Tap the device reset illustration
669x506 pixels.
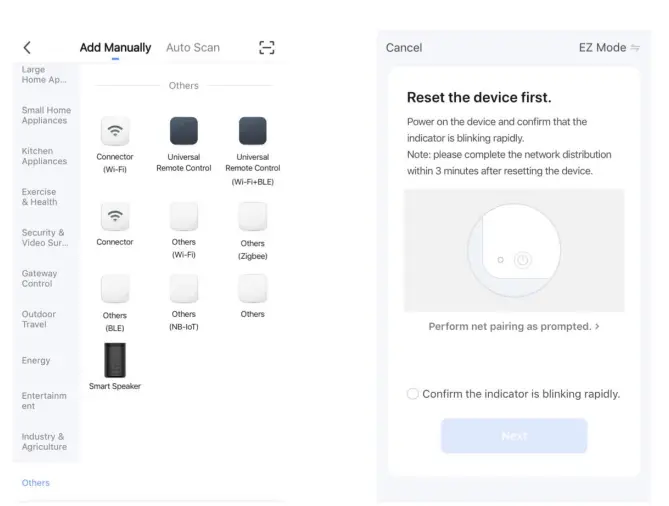(514, 251)
